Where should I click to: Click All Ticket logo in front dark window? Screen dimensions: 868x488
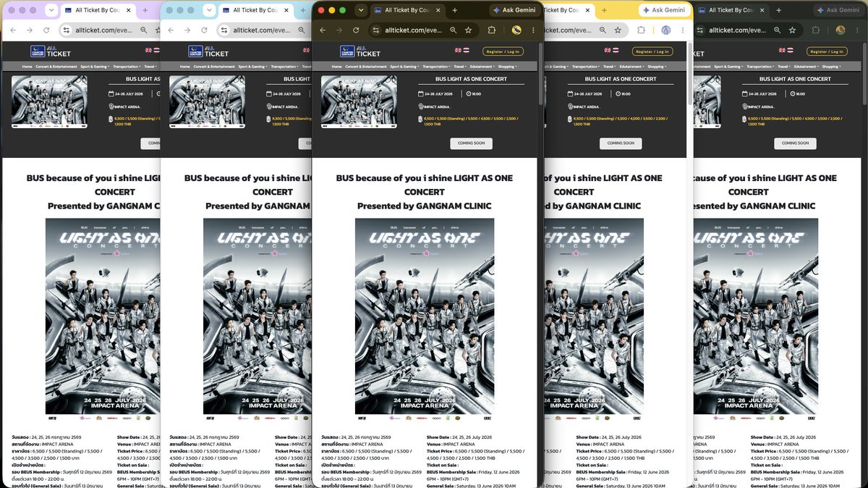[360, 51]
